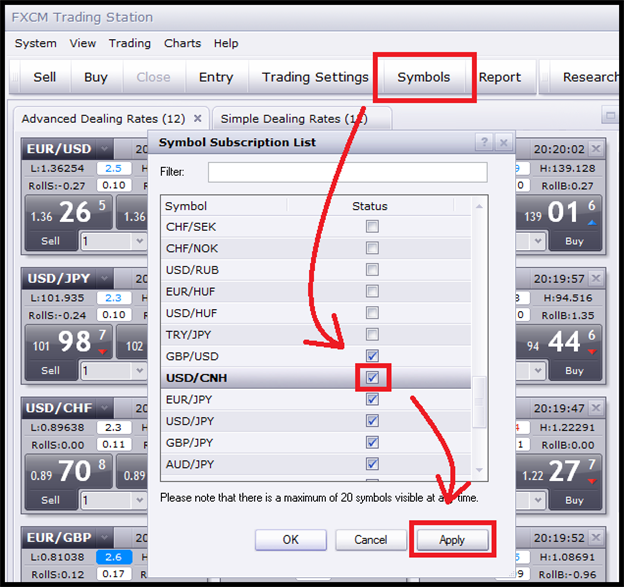Confirm the dialog with OK
The width and height of the screenshot is (624, 587).
click(291, 540)
